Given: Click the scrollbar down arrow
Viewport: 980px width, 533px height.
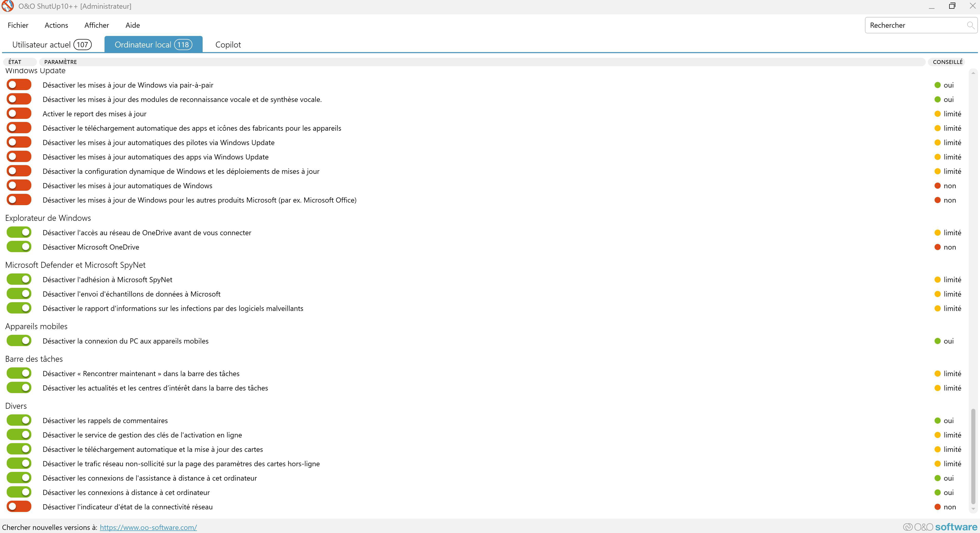Looking at the screenshot, I should click(x=973, y=509).
